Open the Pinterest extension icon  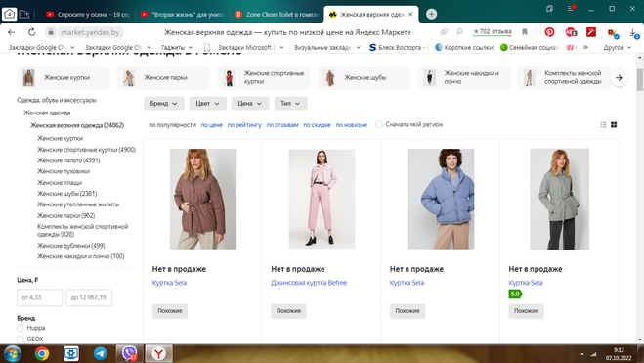click(x=549, y=32)
